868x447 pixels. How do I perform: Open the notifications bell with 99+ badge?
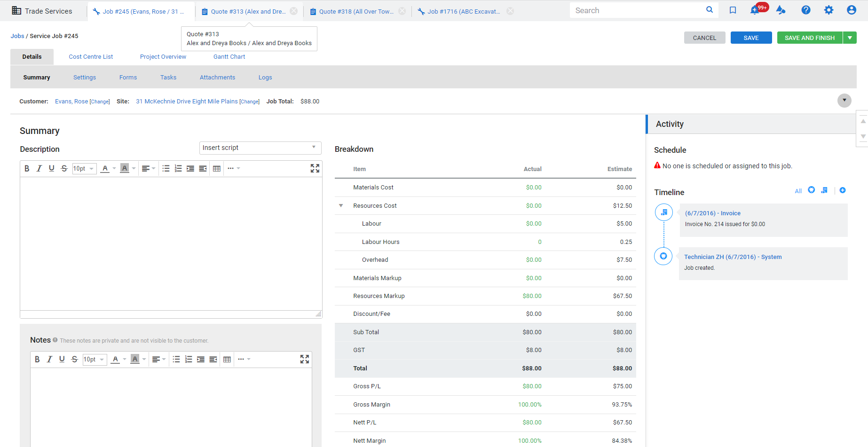[x=755, y=10]
